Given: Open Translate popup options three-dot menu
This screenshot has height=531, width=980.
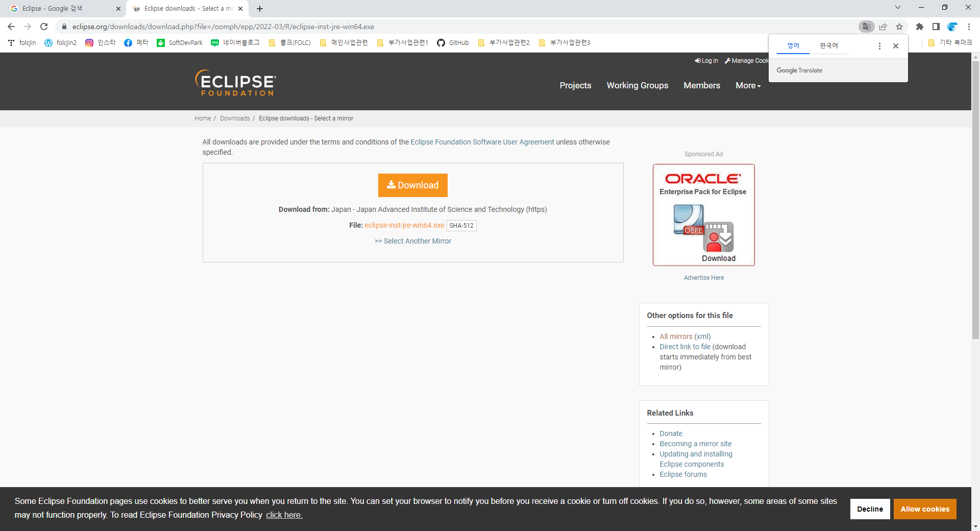Looking at the screenshot, I should pos(879,46).
